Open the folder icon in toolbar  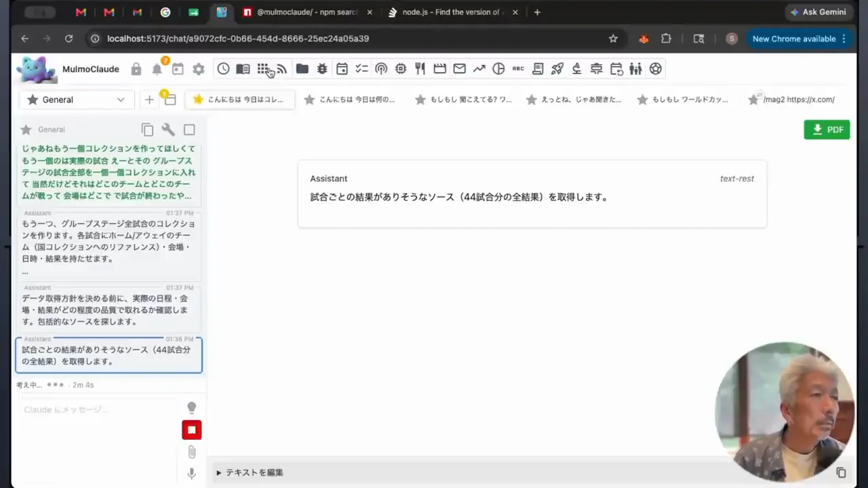(x=302, y=68)
